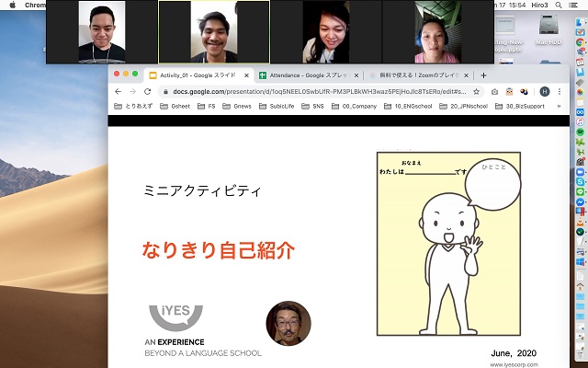Image resolution: width=588 pixels, height=368 pixels.
Task: Open Skype in the Dock
Action: click(580, 182)
